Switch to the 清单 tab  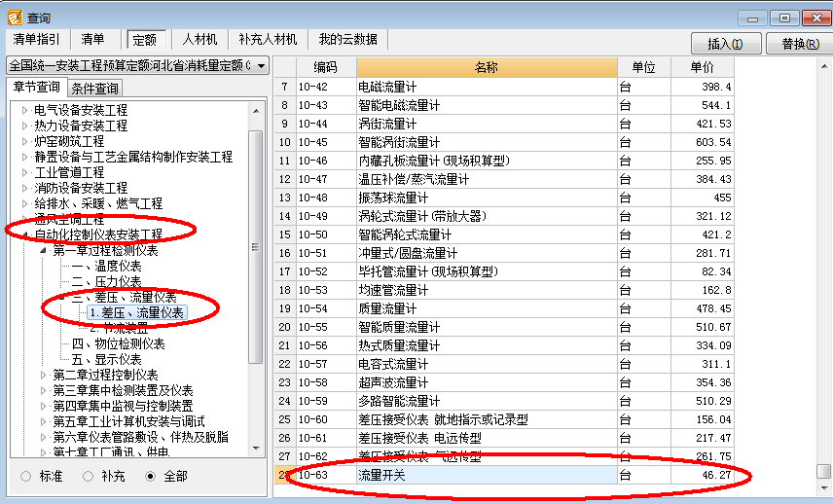pos(93,39)
